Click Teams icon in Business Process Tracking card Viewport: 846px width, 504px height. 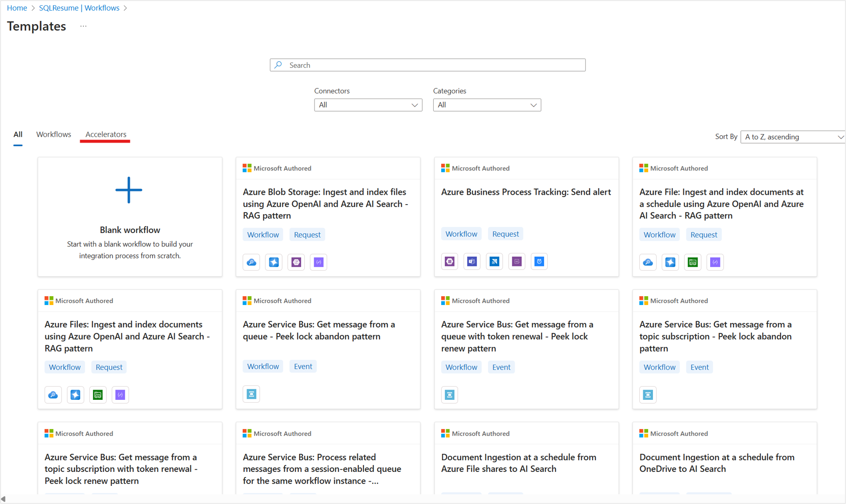click(x=472, y=262)
